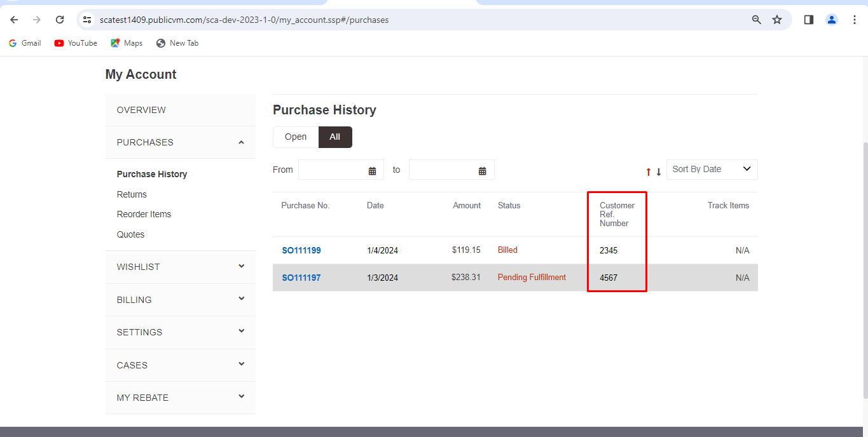Click the descending sort down arrow

click(659, 171)
